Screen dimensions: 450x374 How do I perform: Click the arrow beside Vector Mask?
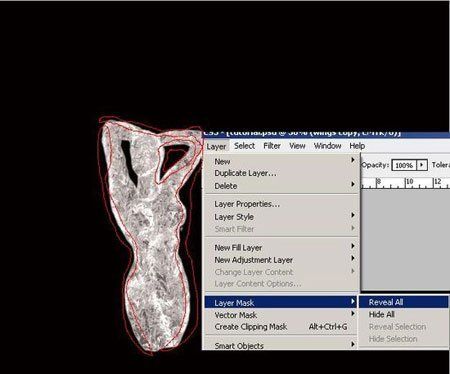point(353,314)
